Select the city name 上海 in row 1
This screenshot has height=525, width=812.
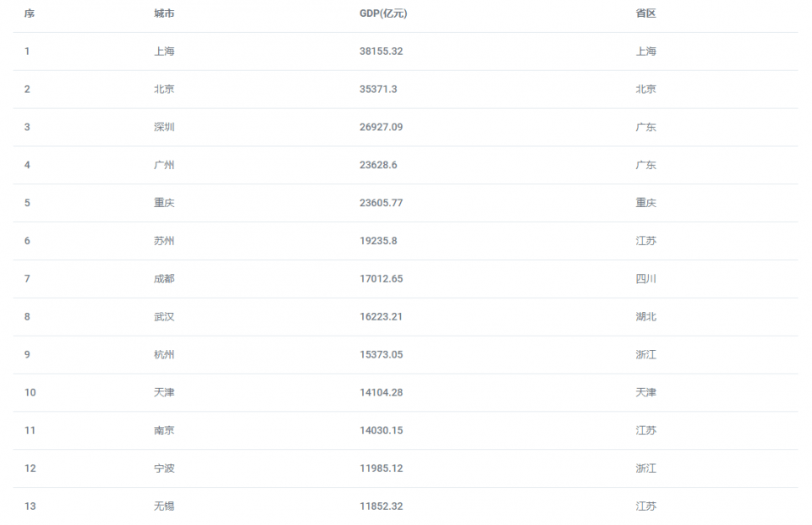click(163, 52)
